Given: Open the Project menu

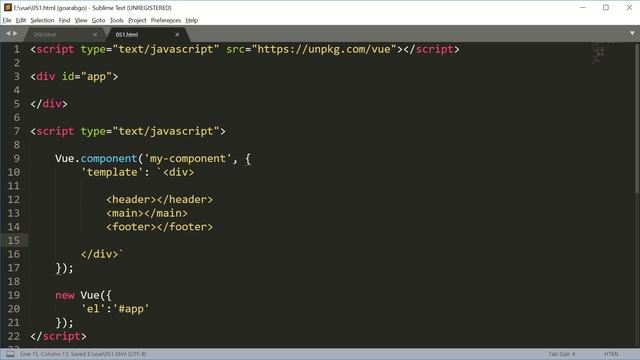Looking at the screenshot, I should (137, 20).
